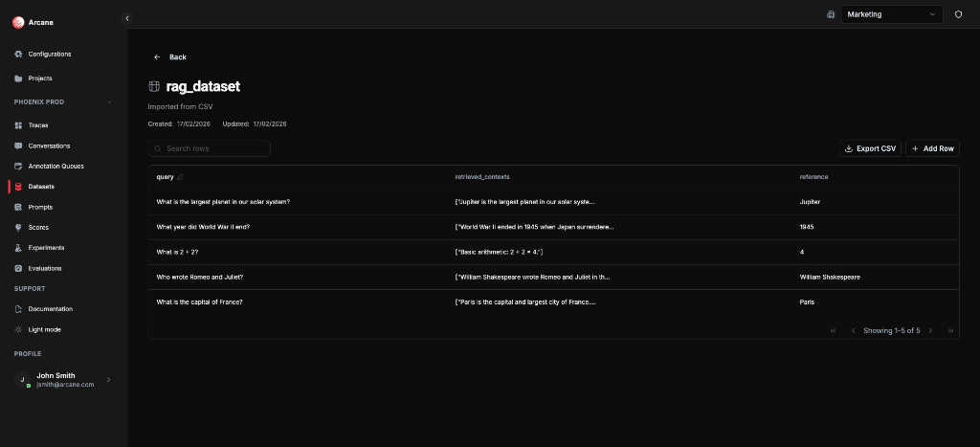Go to the next page of rows
980x447 pixels.
click(x=930, y=331)
